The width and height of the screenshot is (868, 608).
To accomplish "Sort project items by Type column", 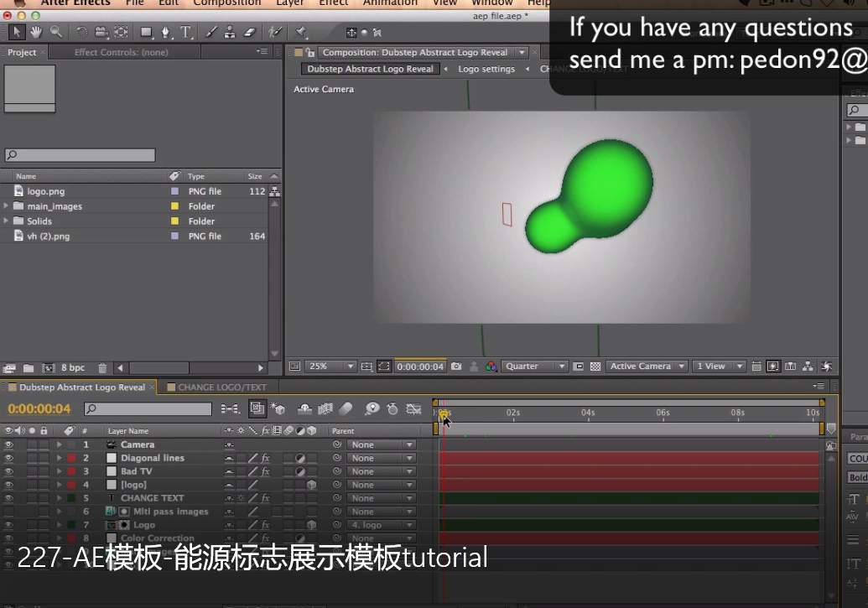I will pos(196,176).
